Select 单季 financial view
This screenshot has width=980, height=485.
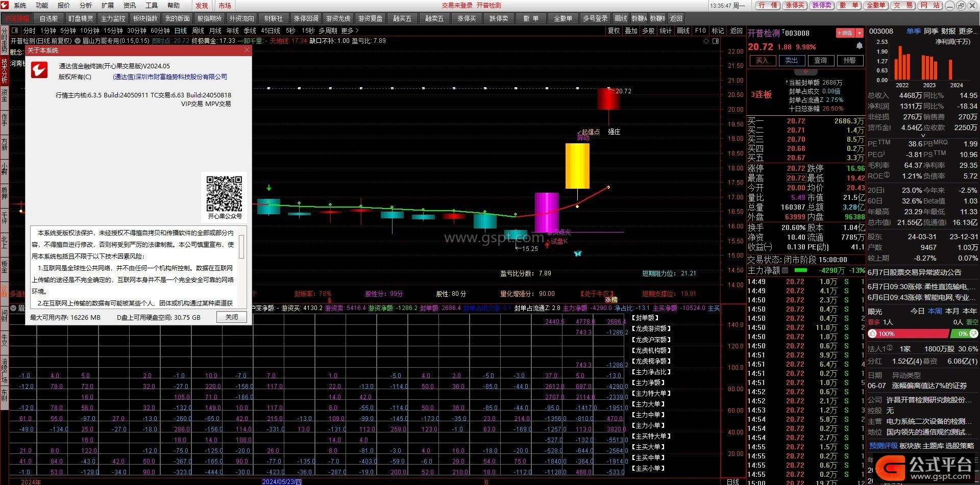(913, 31)
